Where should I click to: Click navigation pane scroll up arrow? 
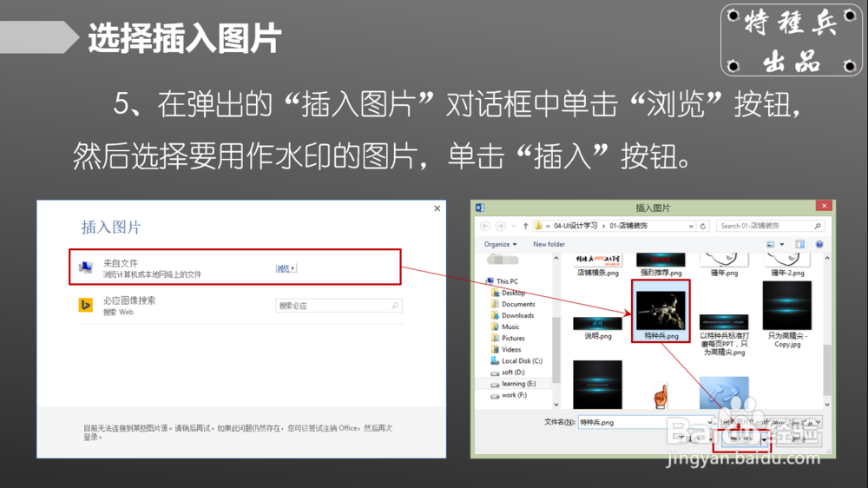click(556, 258)
